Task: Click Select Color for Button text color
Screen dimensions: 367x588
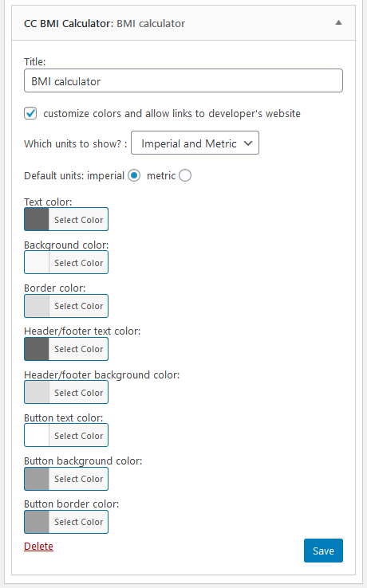Action: point(78,435)
